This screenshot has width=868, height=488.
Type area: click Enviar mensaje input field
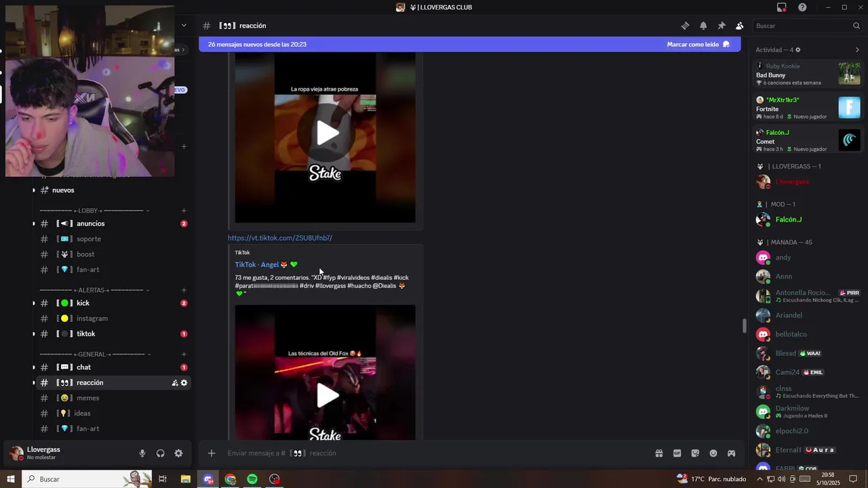tap(434, 453)
